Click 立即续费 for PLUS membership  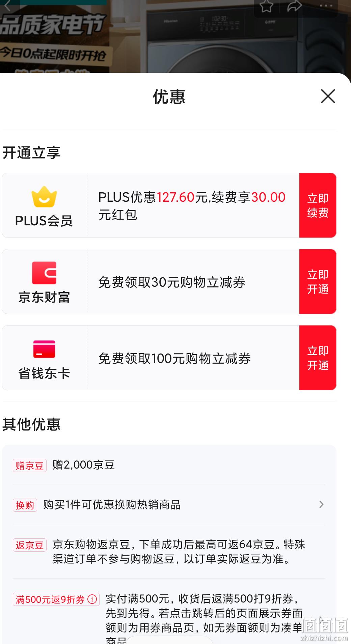(318, 205)
